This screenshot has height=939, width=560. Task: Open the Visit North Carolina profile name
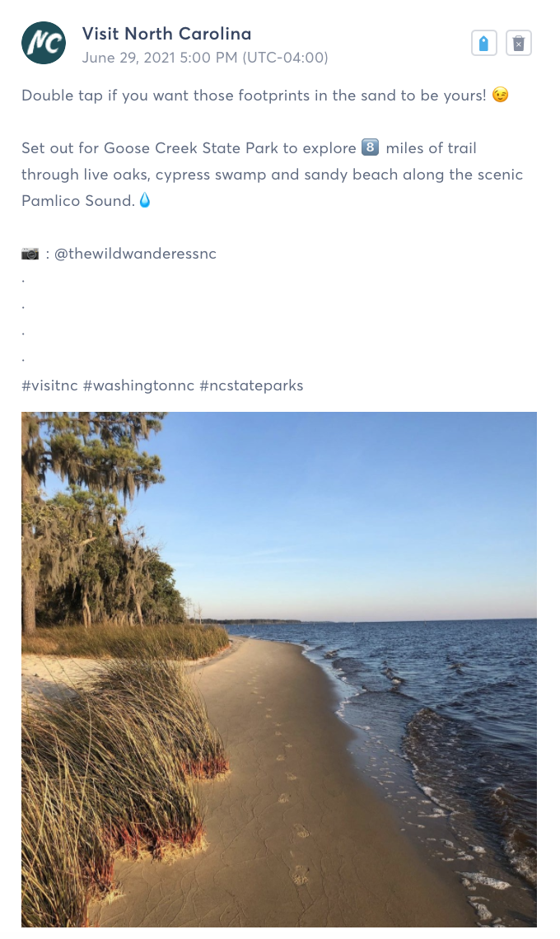[x=166, y=34]
